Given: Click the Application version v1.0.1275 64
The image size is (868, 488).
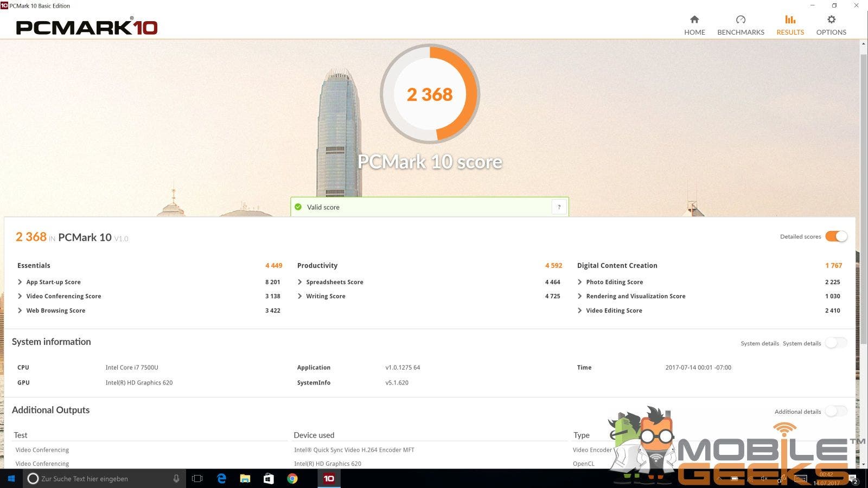Looking at the screenshot, I should coord(403,368).
